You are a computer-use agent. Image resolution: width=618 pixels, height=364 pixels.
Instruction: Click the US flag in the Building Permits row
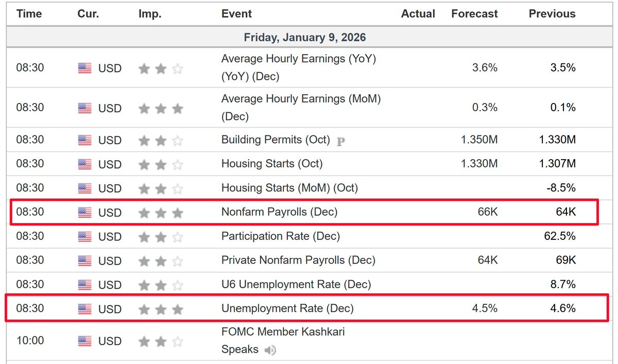click(85, 140)
